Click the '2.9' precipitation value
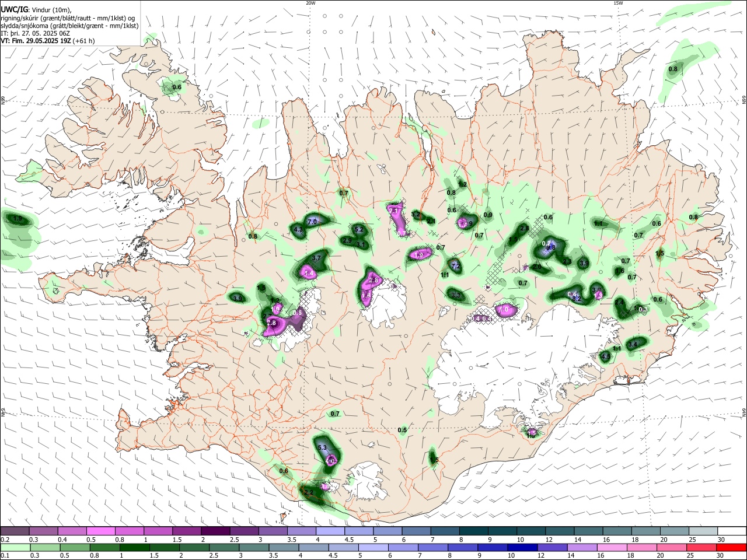The height and width of the screenshot is (560, 747). (x=347, y=240)
